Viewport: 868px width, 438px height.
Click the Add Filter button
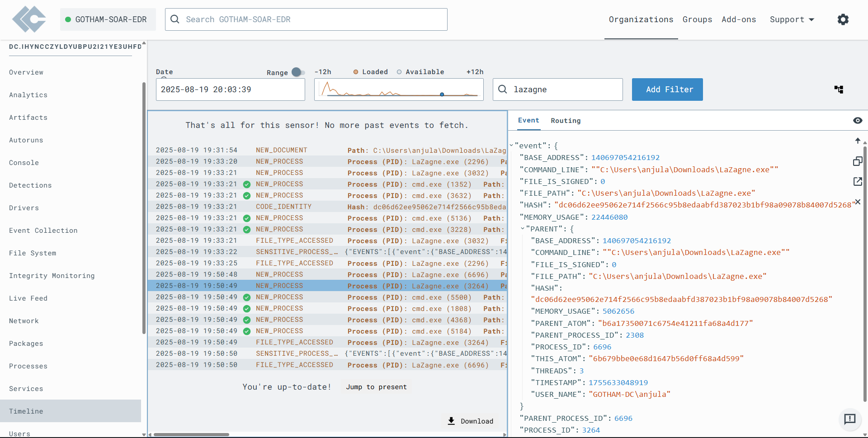tap(667, 89)
